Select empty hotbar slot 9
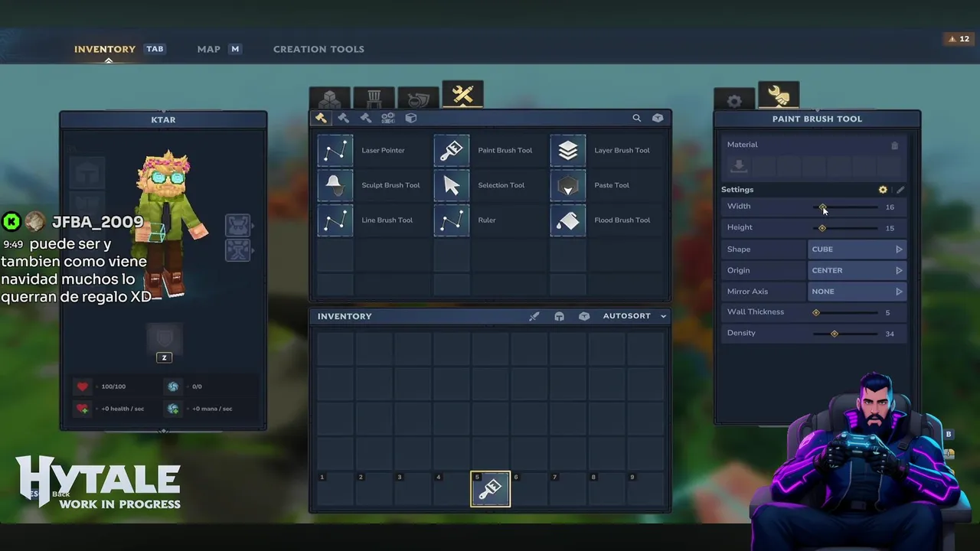Image resolution: width=980 pixels, height=551 pixels. (645, 489)
